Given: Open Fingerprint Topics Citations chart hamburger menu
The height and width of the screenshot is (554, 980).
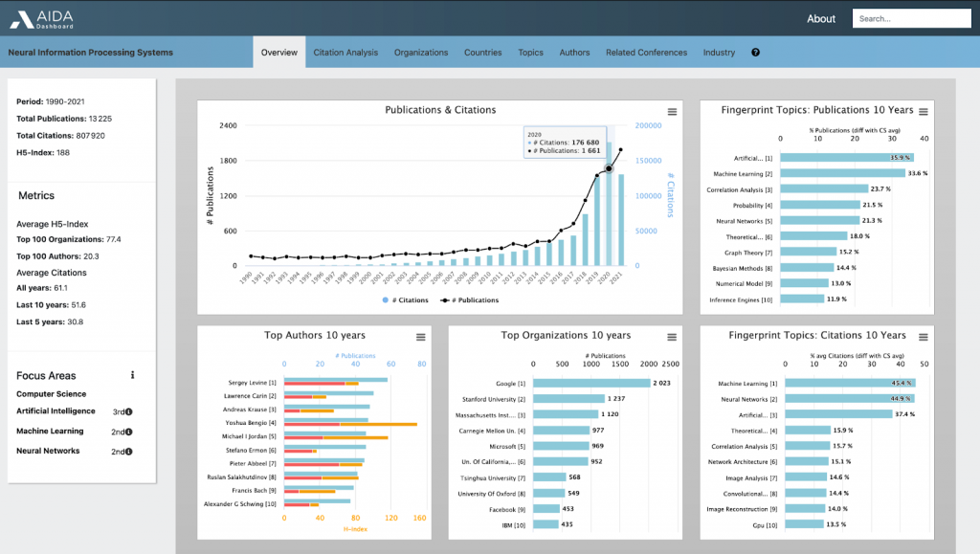Looking at the screenshot, I should 923,337.
